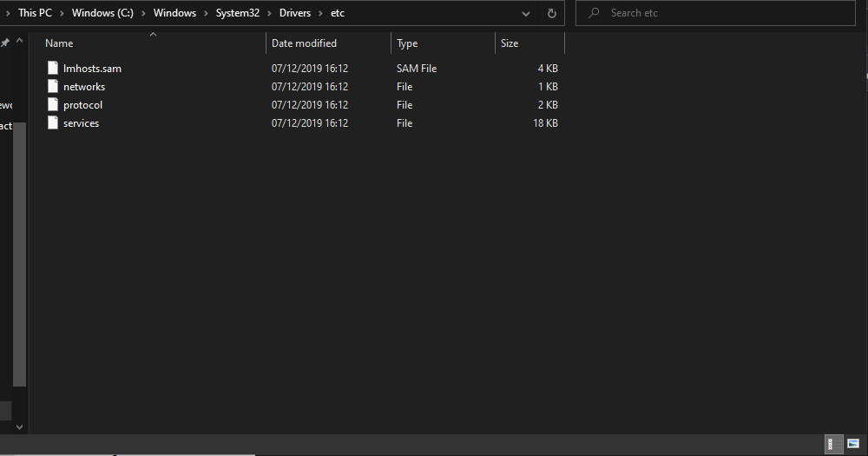868x456 pixels.
Task: Switch to large icons view layout
Action: pyautogui.click(x=853, y=444)
